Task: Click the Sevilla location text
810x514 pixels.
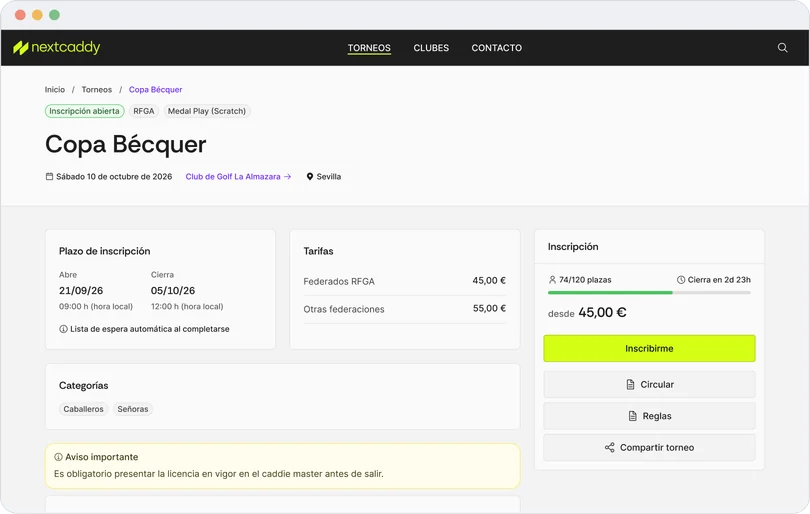Action: tap(329, 177)
